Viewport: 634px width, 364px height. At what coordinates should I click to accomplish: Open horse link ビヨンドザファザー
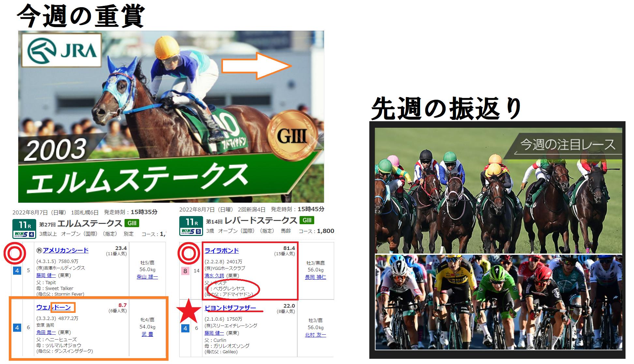(x=230, y=308)
